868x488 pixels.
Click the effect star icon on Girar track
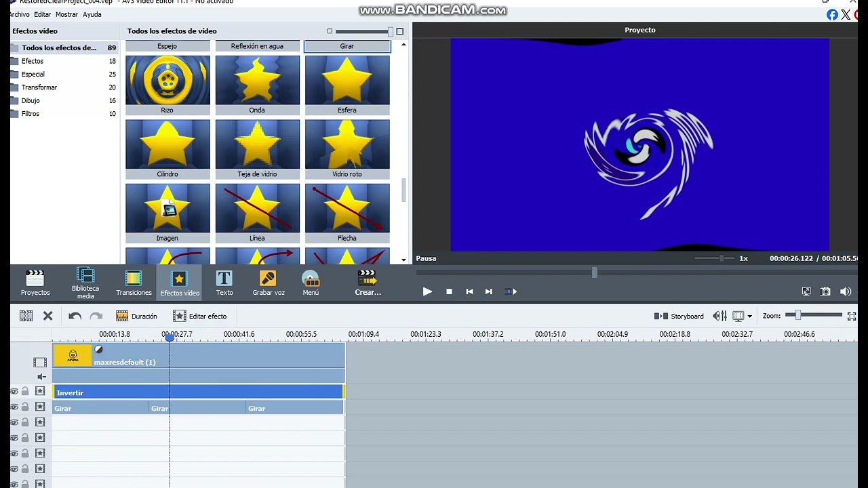[40, 407]
